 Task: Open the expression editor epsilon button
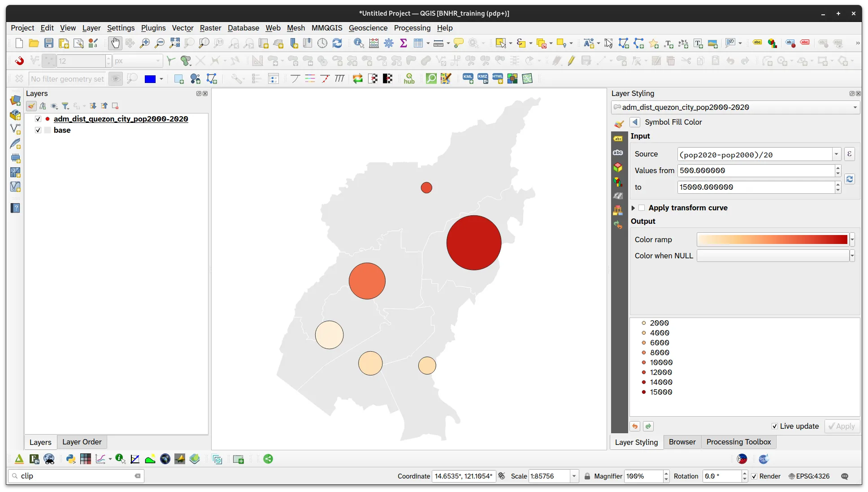click(x=849, y=154)
